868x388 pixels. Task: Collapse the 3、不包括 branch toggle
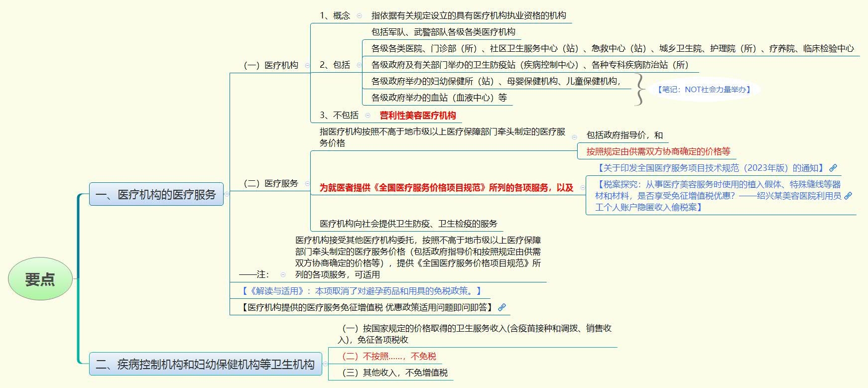[368, 116]
